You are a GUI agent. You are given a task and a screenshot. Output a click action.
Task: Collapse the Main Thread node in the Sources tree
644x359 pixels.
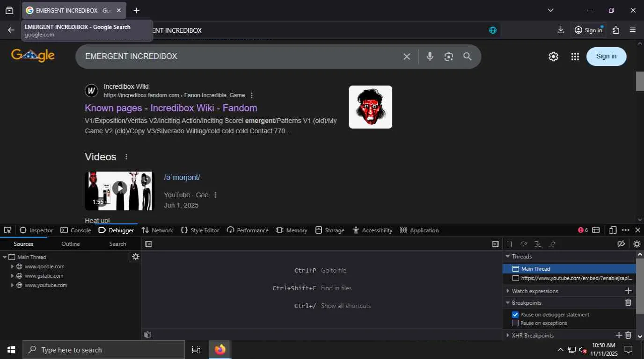5,257
